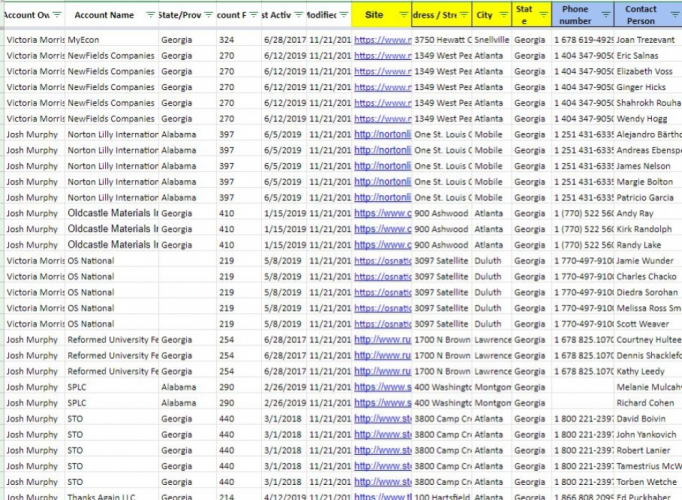Viewport: 682px width, 500px height.
Task: Select the contact cell 'Scott Weaver'
Action: [x=648, y=324]
